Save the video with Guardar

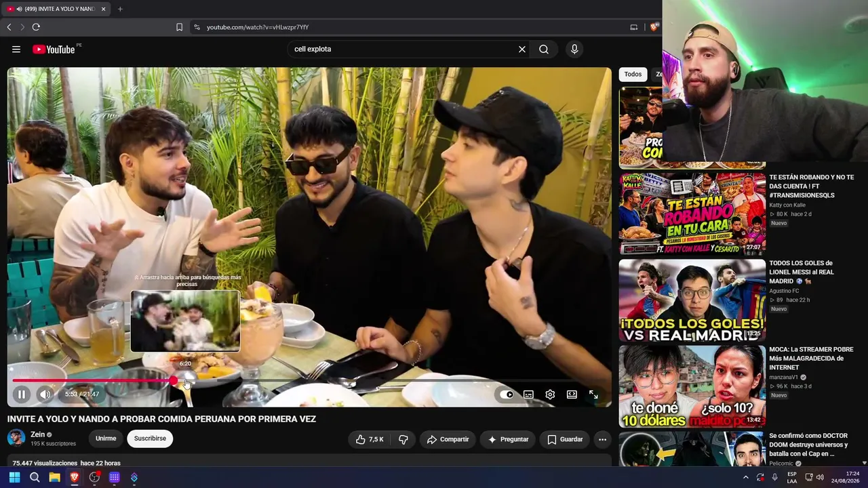point(565,439)
